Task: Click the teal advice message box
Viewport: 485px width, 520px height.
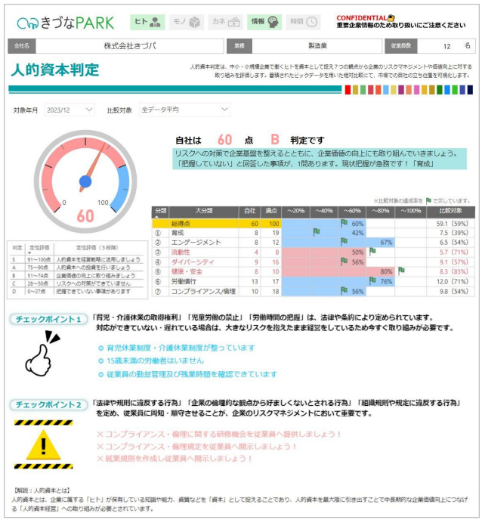Action: (319, 159)
